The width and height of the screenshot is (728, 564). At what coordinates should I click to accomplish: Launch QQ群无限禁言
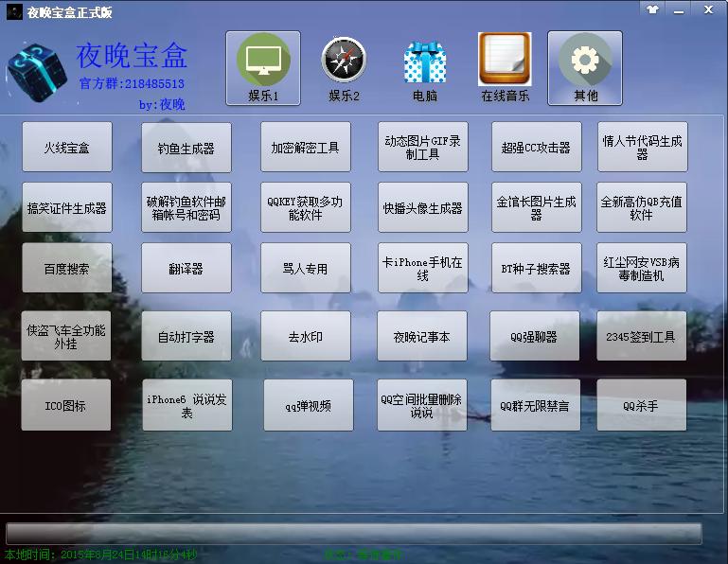click(535, 405)
